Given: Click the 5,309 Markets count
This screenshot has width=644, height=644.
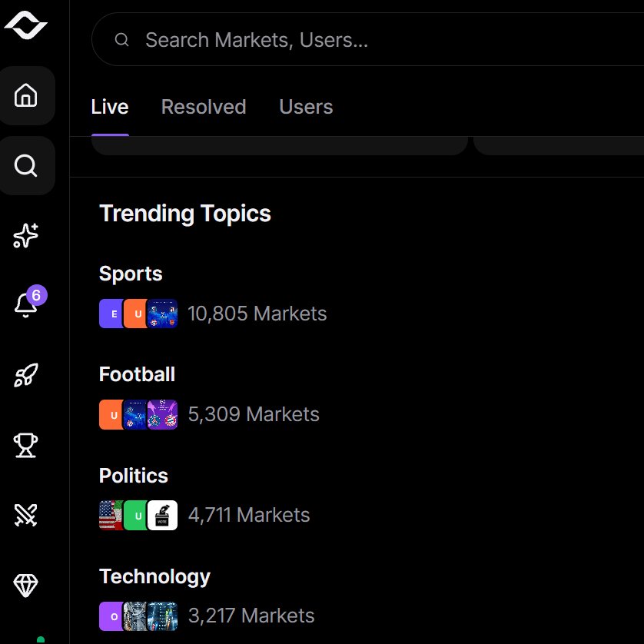Looking at the screenshot, I should pos(254,414).
